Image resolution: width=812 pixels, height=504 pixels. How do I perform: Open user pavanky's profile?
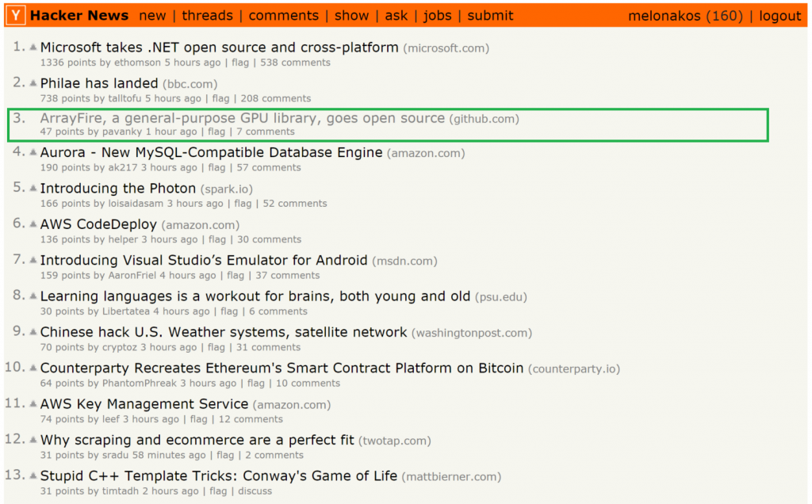[x=121, y=132]
